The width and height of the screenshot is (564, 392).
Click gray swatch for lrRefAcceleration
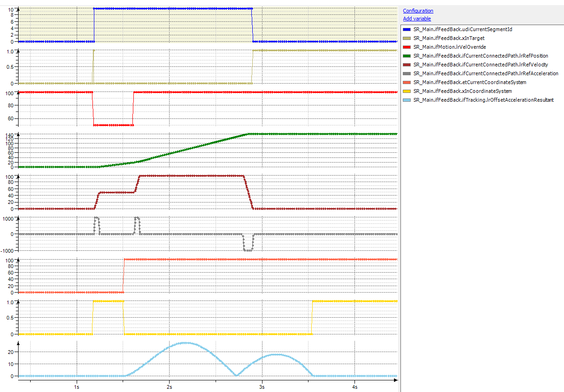[x=407, y=73]
